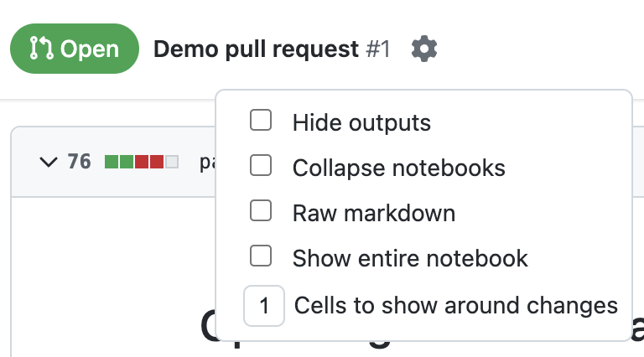Tick the Show entire notebook checkbox
The width and height of the screenshot is (644, 357).
point(261,256)
